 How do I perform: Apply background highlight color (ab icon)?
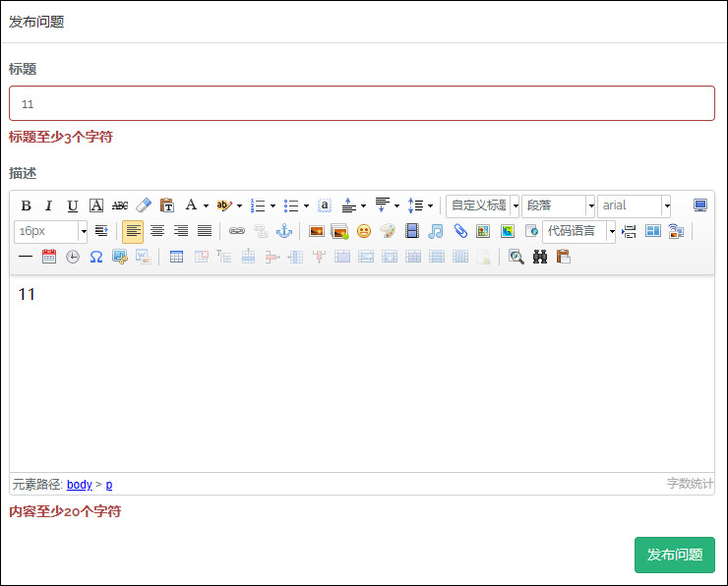pyautogui.click(x=224, y=205)
